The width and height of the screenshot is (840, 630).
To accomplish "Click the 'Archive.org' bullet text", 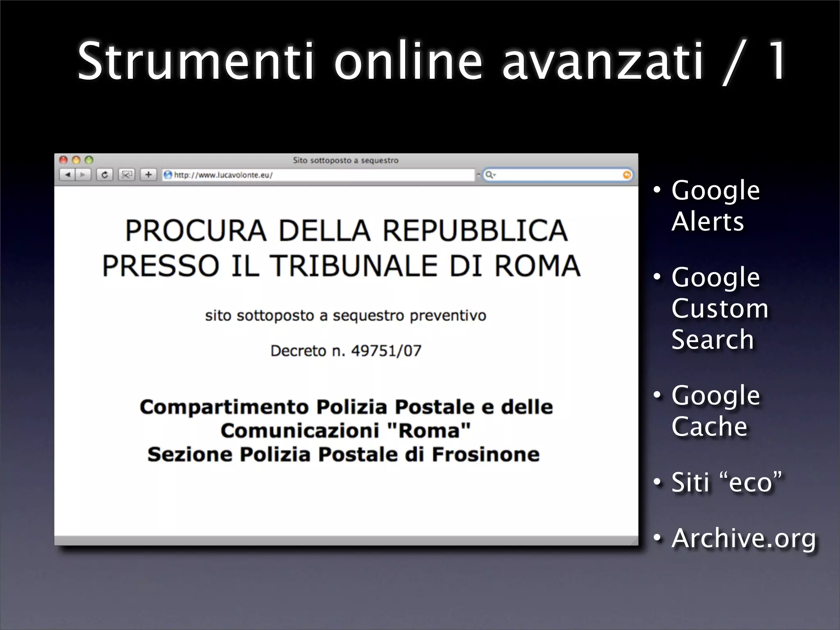I will point(743,538).
